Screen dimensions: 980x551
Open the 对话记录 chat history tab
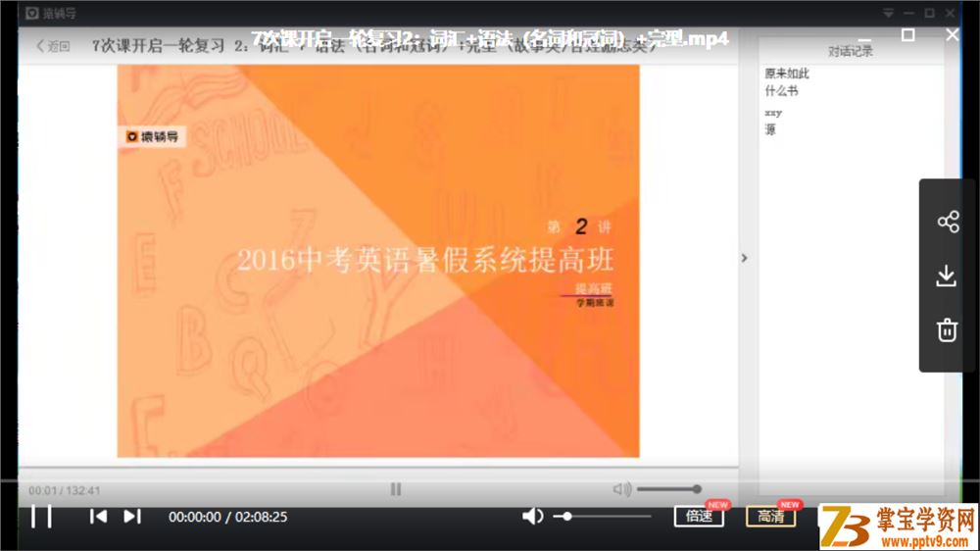pos(850,51)
